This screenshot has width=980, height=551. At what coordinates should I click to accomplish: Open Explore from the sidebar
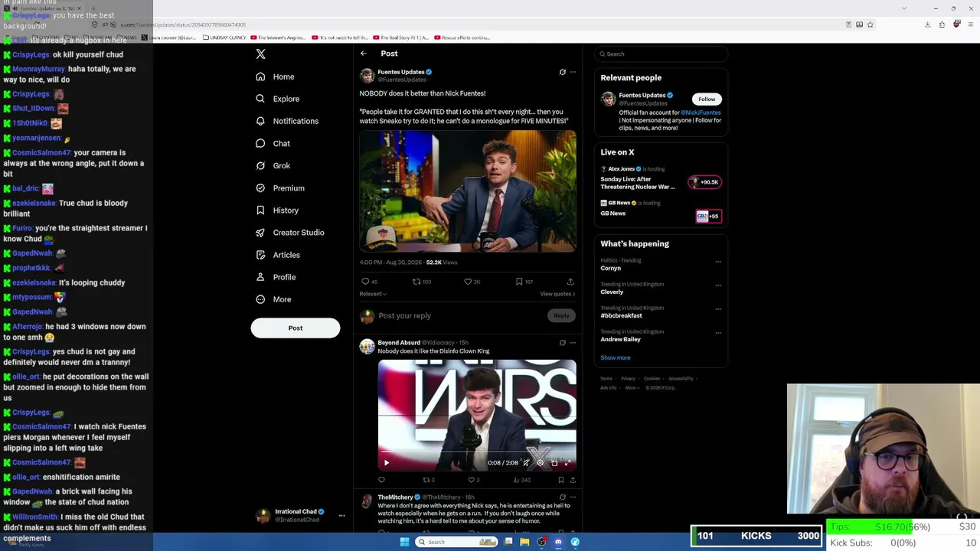(277, 99)
